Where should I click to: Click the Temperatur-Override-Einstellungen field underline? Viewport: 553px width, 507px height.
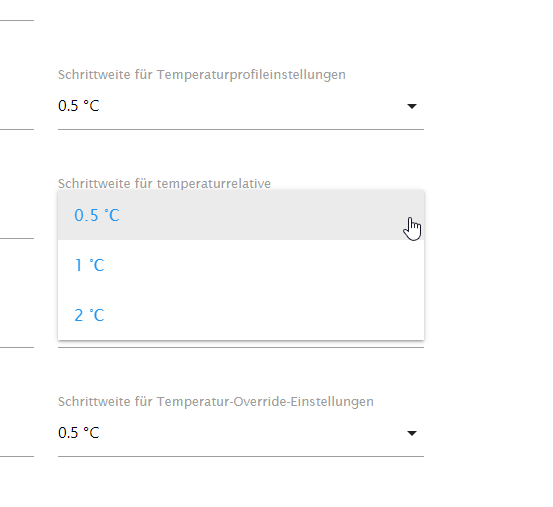coord(241,456)
